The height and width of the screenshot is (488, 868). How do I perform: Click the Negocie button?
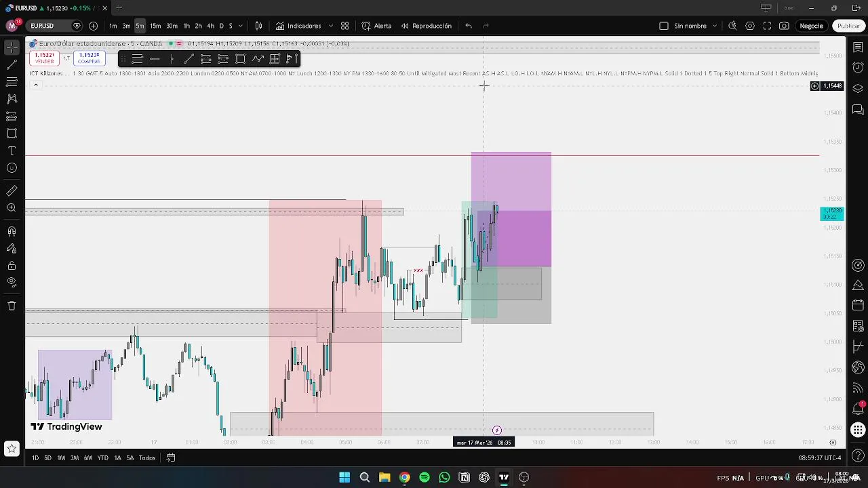811,26
